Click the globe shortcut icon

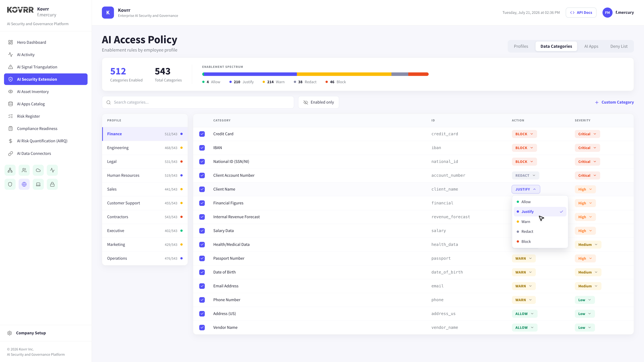(24, 184)
